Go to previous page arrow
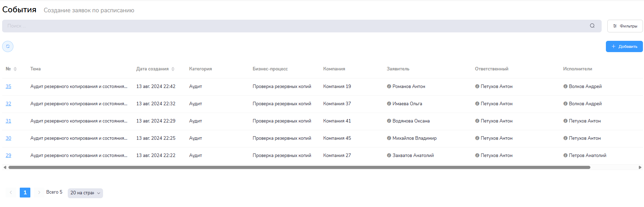644x207 pixels. click(x=11, y=192)
